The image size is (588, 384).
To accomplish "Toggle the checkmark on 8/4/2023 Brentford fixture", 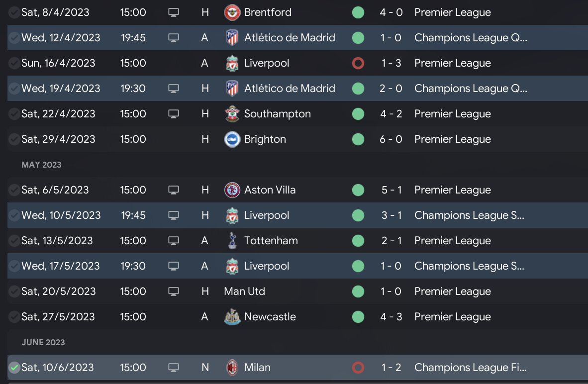I will tap(14, 12).
